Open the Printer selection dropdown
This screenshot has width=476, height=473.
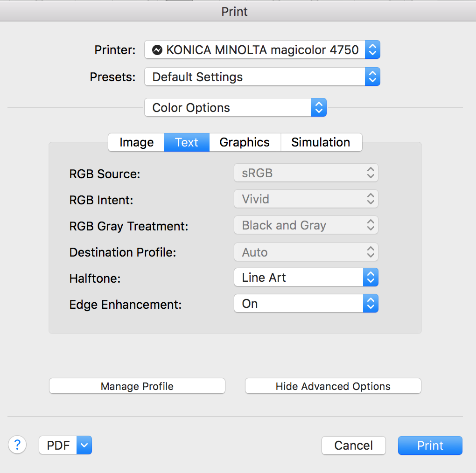point(262,50)
